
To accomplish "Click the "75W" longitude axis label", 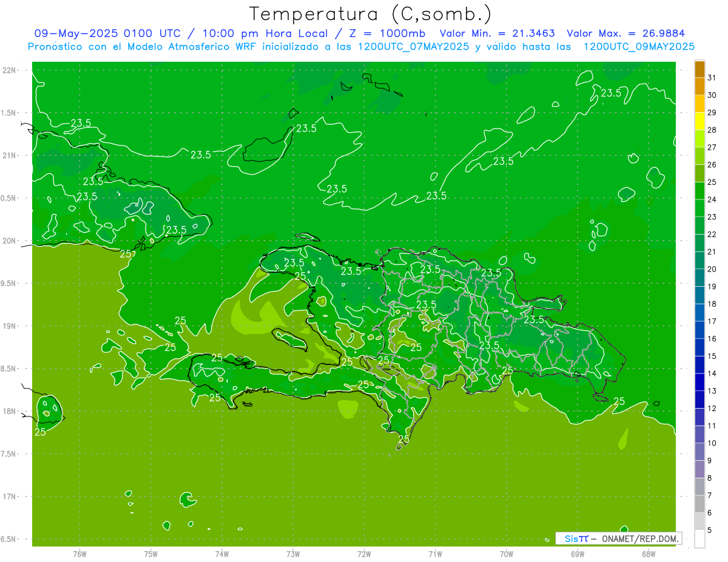I will [151, 554].
